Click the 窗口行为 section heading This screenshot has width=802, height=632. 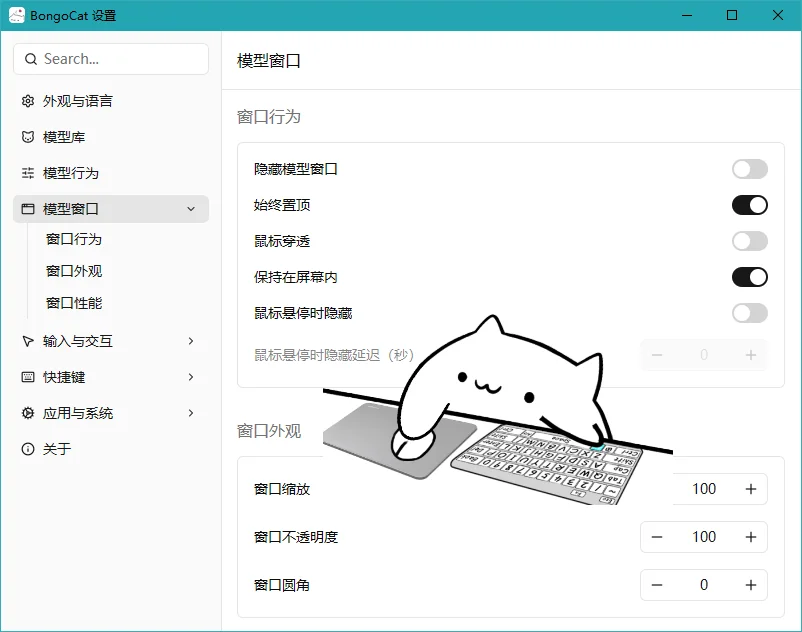point(269,117)
